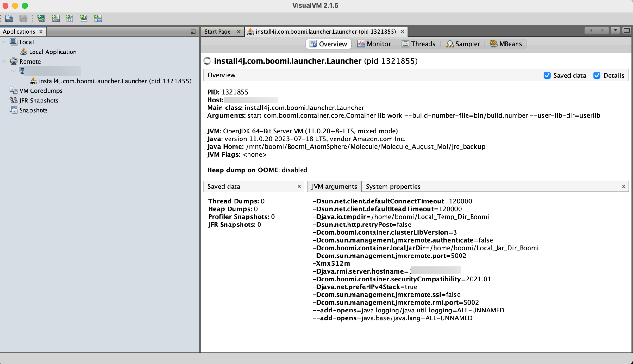Click the Sampler tab icon

(x=449, y=43)
